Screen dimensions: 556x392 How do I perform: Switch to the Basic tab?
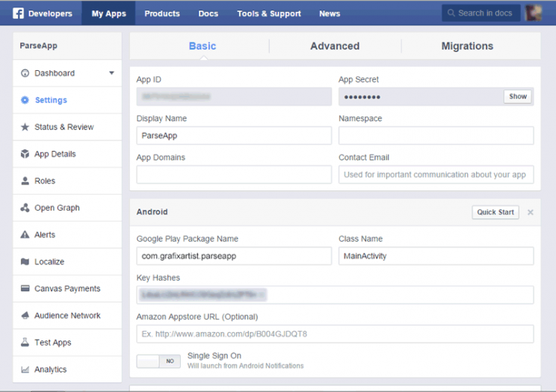coord(202,46)
